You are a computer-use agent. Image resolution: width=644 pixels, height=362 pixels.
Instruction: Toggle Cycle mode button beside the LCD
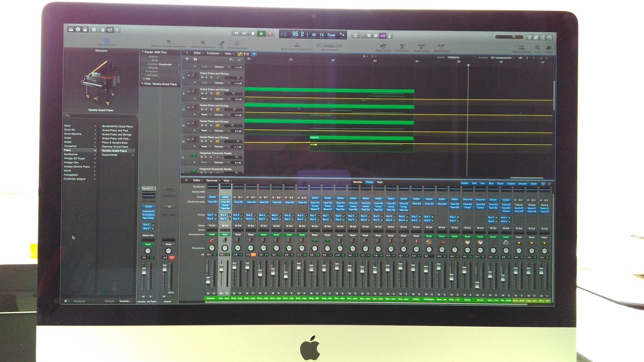355,35
